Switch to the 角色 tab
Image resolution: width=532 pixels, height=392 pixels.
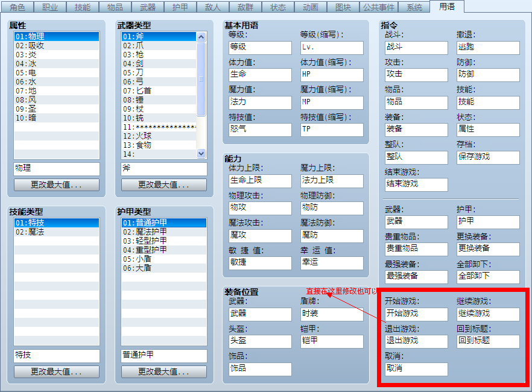coord(17,7)
